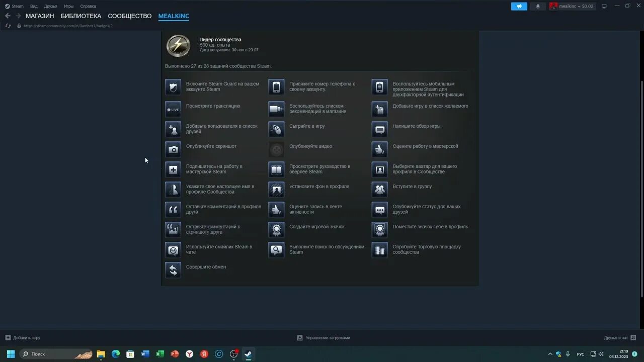Click the add-to-wishlist task icon
This screenshot has width=644, height=362.
pyautogui.click(x=380, y=109)
